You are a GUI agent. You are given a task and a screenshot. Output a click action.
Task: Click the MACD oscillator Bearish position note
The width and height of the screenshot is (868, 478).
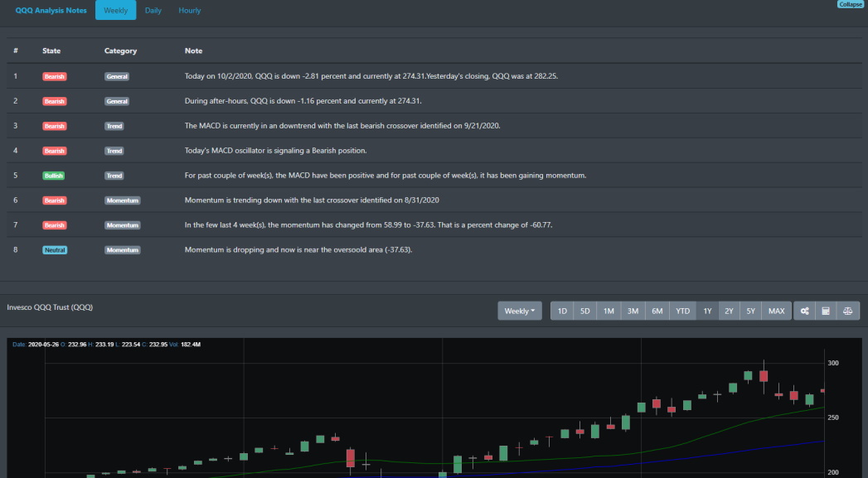tap(276, 151)
